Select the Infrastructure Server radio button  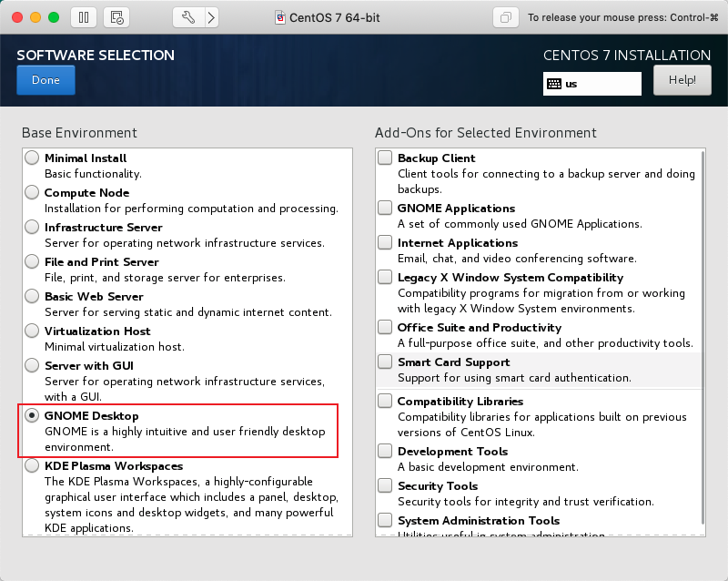tap(32, 227)
